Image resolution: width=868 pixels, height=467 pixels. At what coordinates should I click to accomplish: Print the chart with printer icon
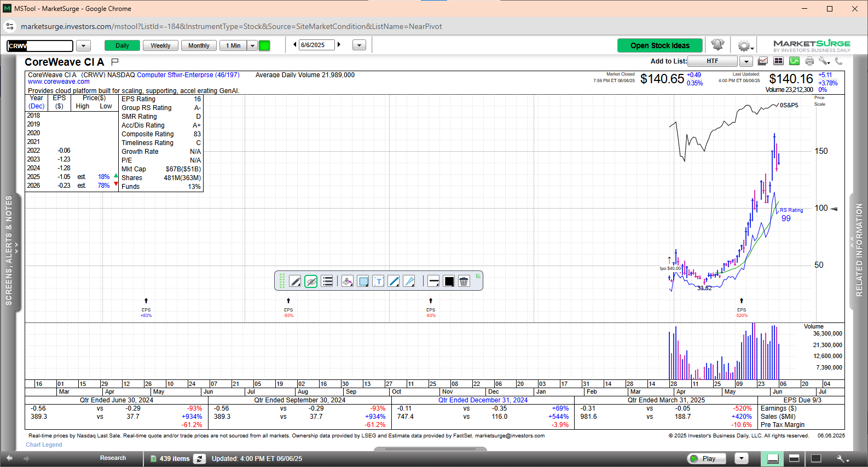point(809,61)
